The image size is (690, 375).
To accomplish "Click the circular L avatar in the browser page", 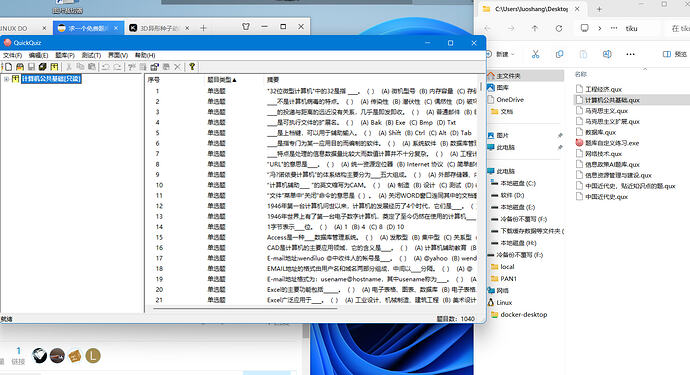I will (x=93, y=356).
